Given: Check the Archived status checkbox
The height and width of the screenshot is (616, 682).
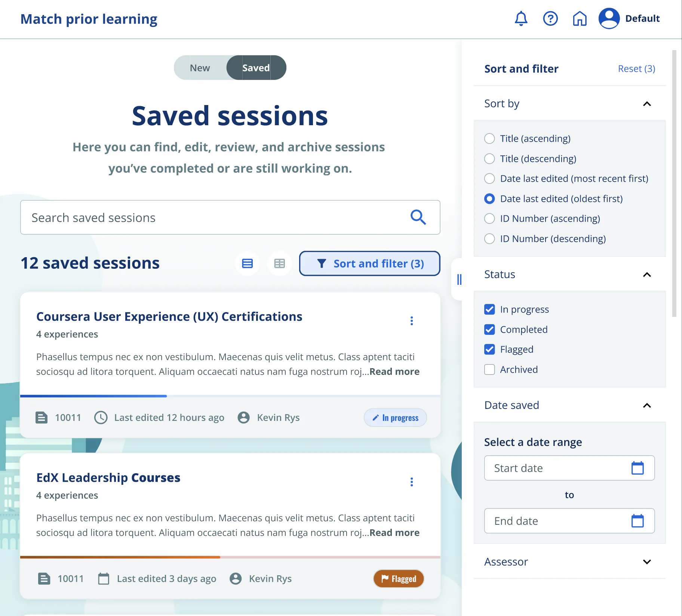Looking at the screenshot, I should (x=489, y=370).
